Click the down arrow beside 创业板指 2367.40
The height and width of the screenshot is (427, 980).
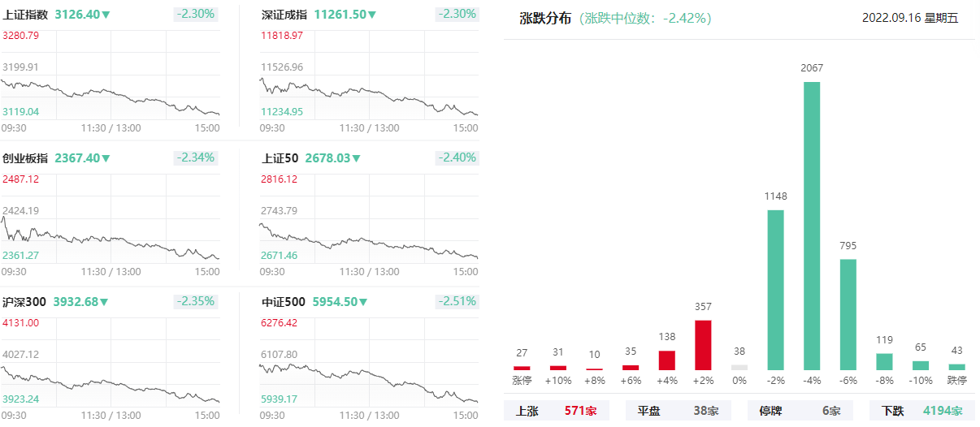pos(106,158)
